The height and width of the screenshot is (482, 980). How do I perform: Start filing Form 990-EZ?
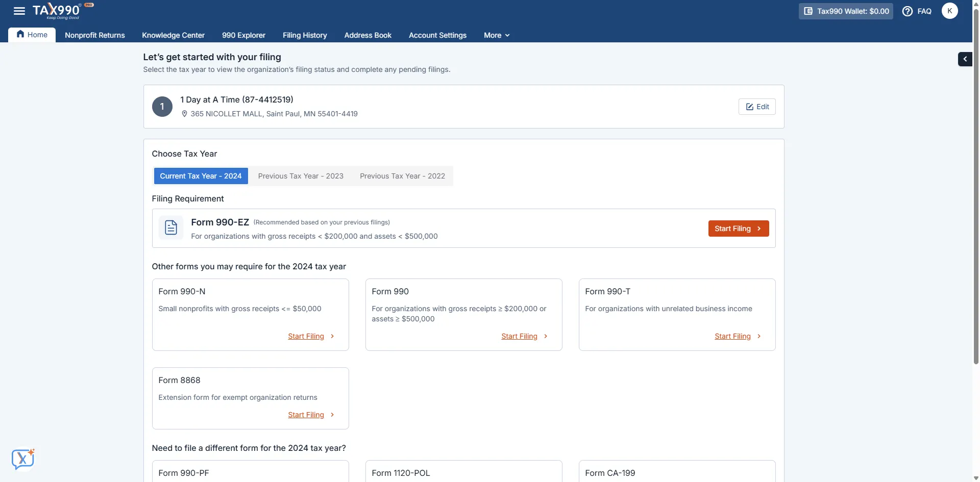(x=738, y=229)
